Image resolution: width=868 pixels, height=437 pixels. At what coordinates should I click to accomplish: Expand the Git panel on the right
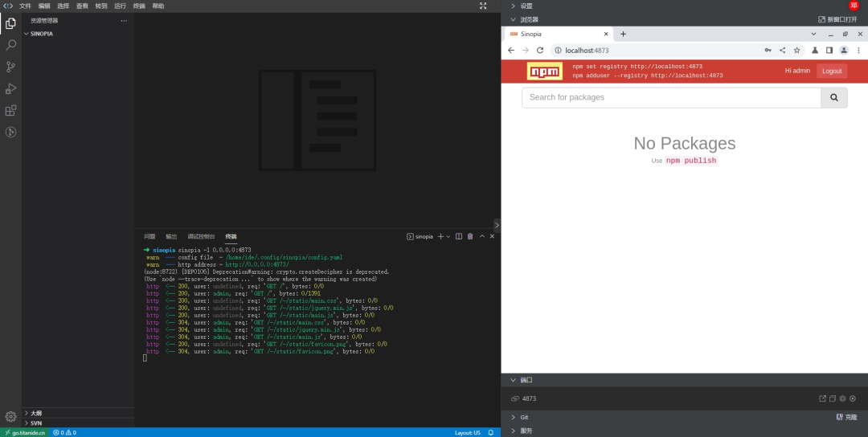pos(523,417)
